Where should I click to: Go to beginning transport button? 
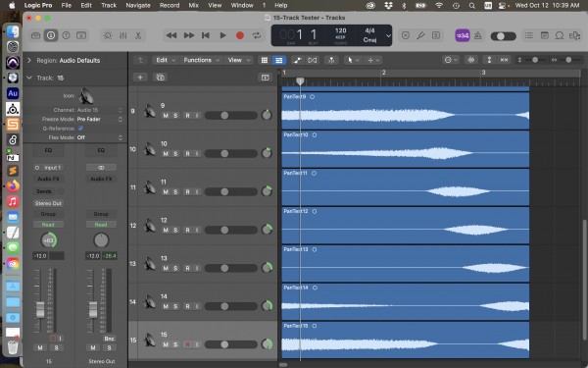pyautogui.click(x=206, y=35)
